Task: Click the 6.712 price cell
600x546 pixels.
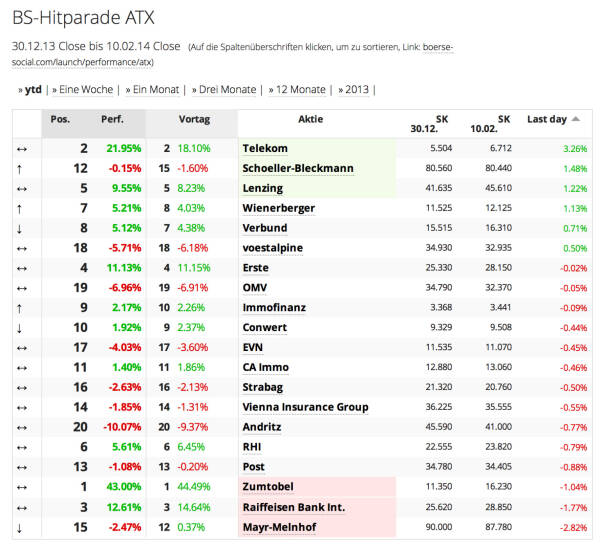Action: click(501, 148)
